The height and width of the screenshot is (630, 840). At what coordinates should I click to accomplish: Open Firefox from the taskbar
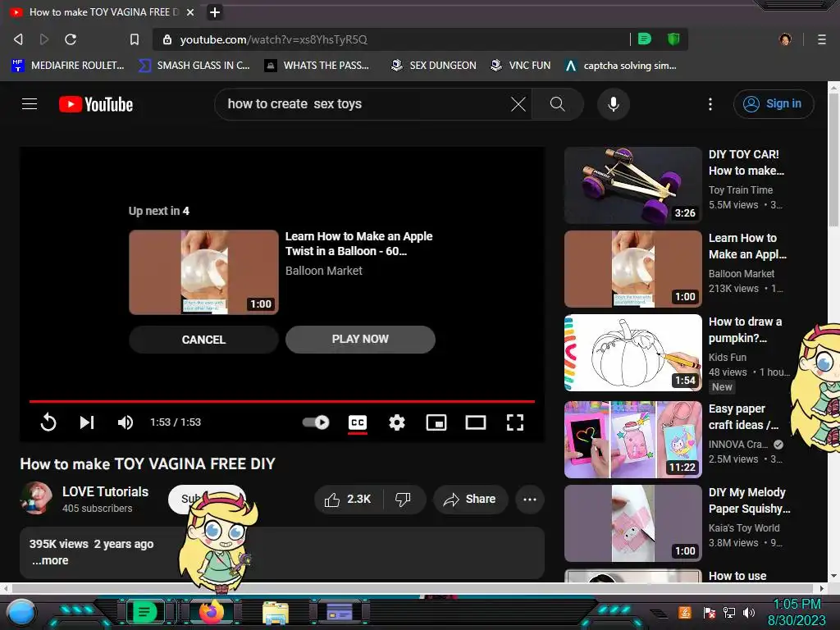pyautogui.click(x=211, y=612)
